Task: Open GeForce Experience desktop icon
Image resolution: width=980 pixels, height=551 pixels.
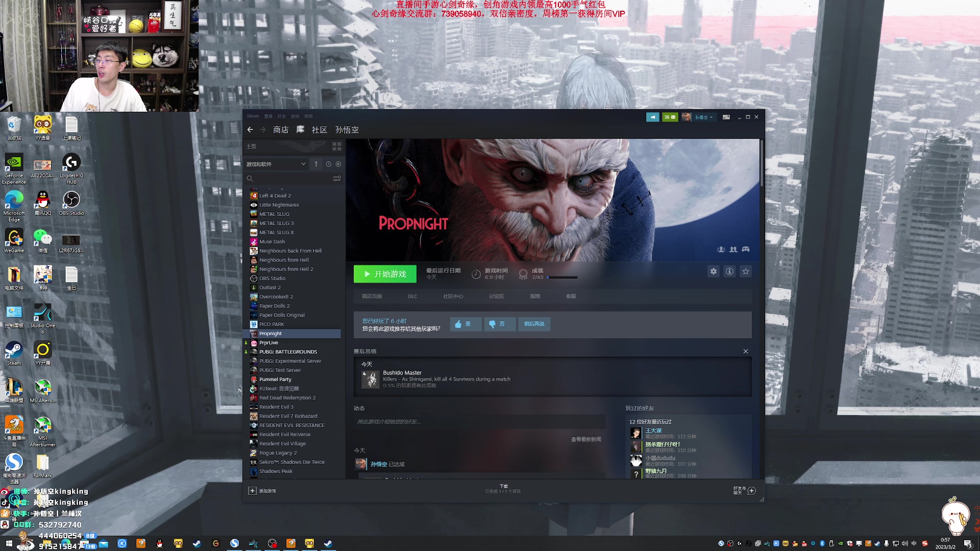Action: tap(14, 168)
